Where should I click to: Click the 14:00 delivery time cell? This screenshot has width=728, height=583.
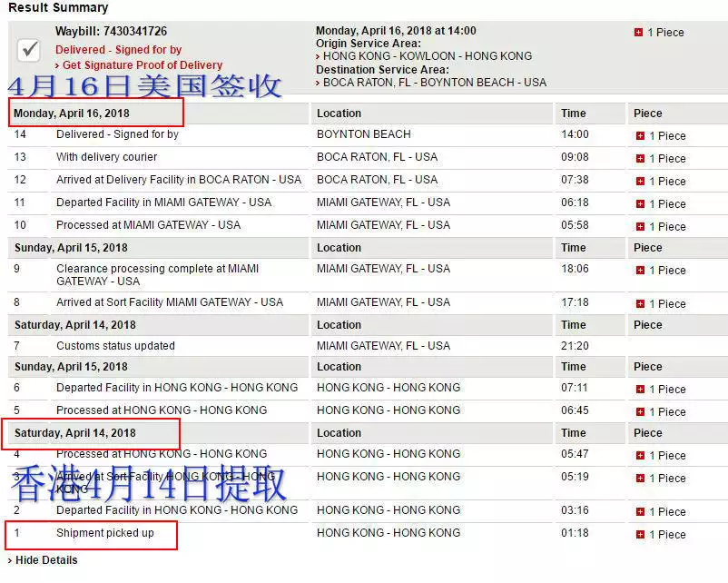[x=575, y=134]
